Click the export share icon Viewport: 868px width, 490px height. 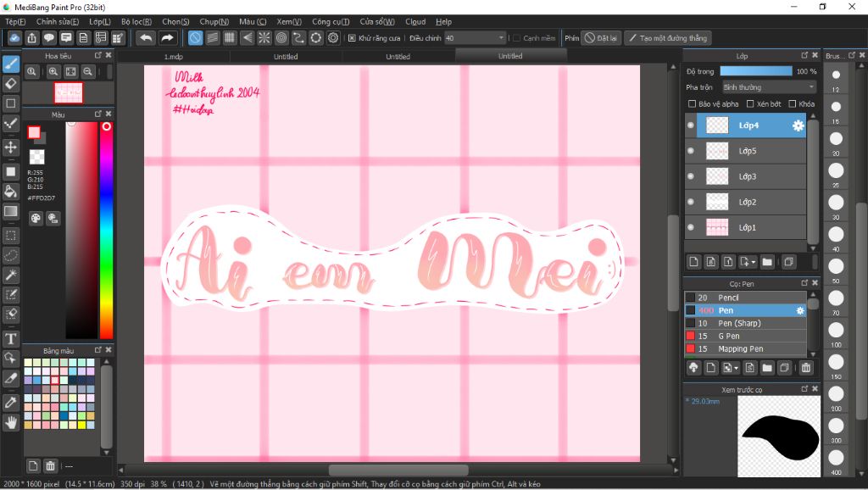pos(31,37)
